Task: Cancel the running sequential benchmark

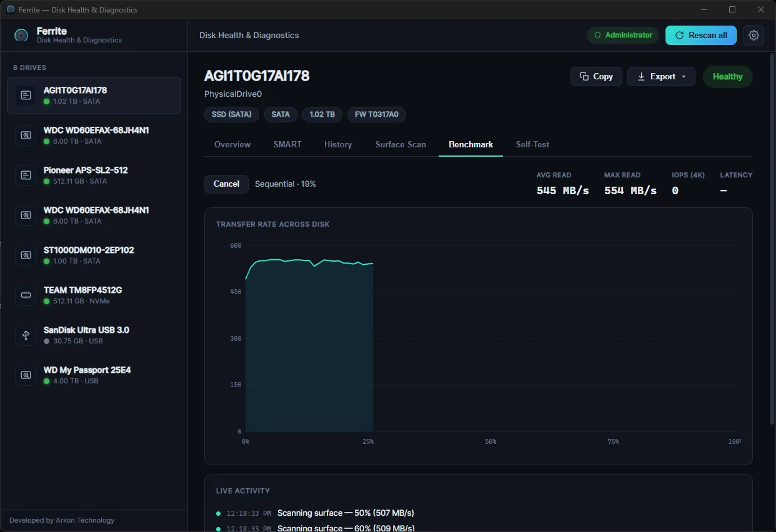Action: (226, 184)
